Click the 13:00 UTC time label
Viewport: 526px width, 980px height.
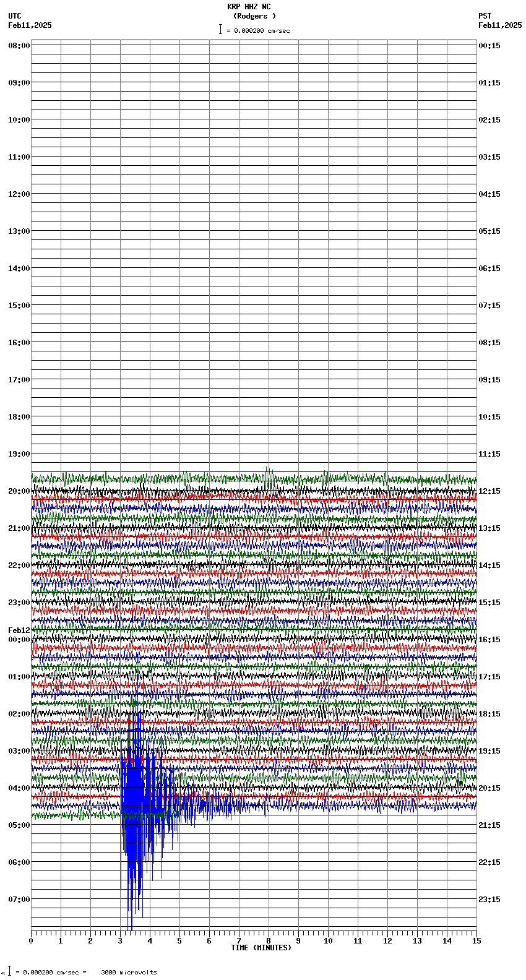click(x=19, y=231)
